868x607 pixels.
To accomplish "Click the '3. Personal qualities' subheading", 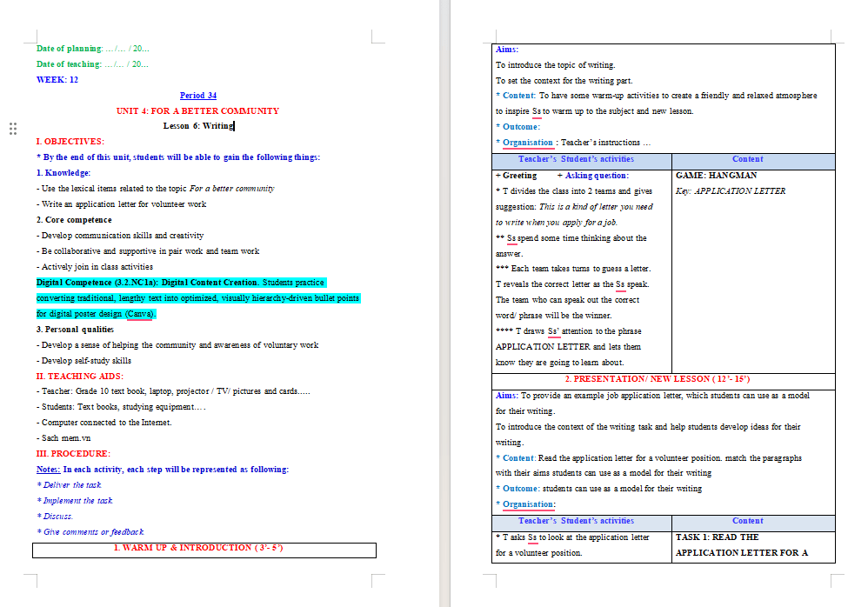I will click(x=75, y=330).
